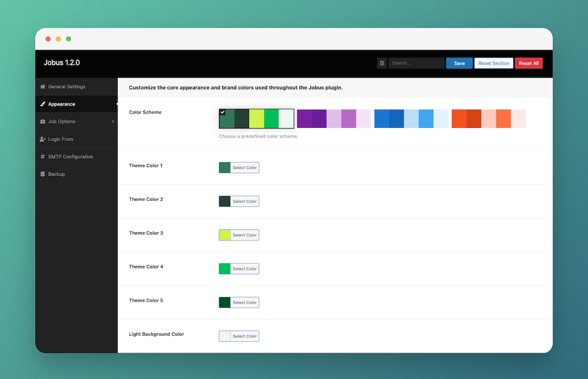
Task: Click the Save button
Action: (459, 63)
